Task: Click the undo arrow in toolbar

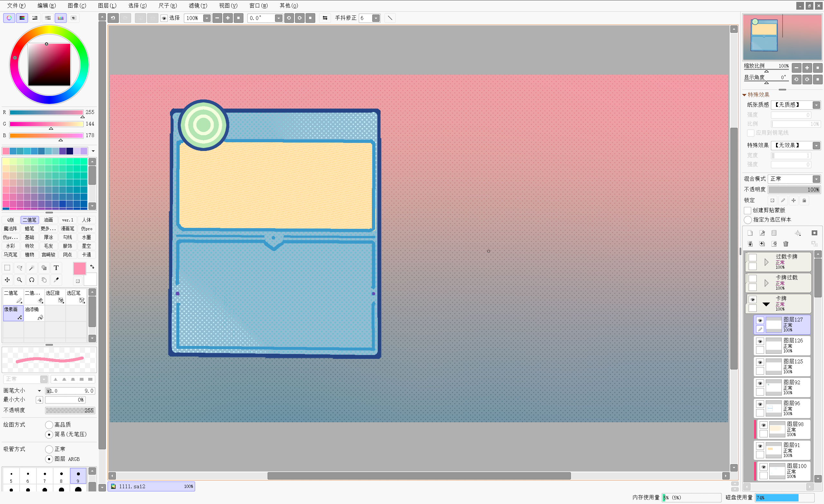Action: point(113,18)
